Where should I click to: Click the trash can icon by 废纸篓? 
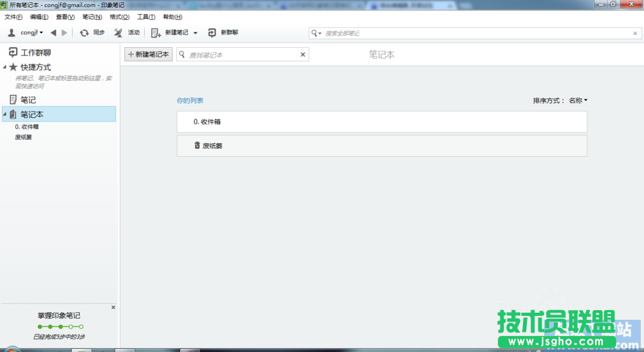click(x=197, y=145)
